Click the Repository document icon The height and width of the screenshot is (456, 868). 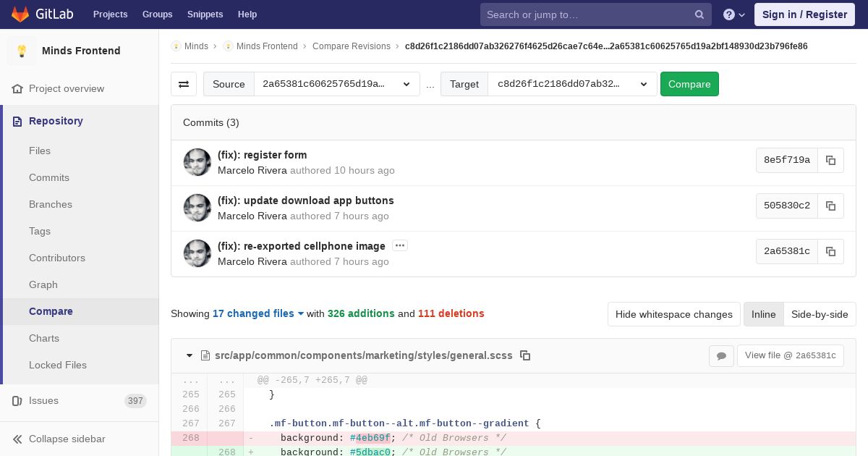click(x=17, y=121)
